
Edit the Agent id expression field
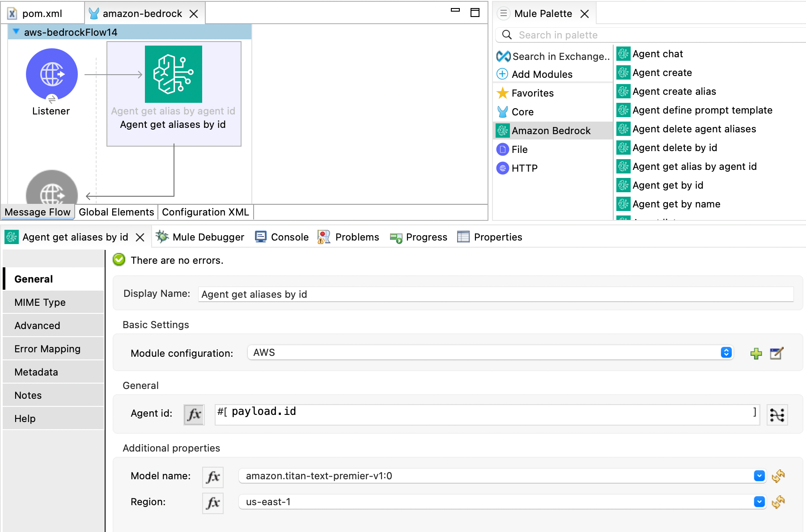click(487, 414)
